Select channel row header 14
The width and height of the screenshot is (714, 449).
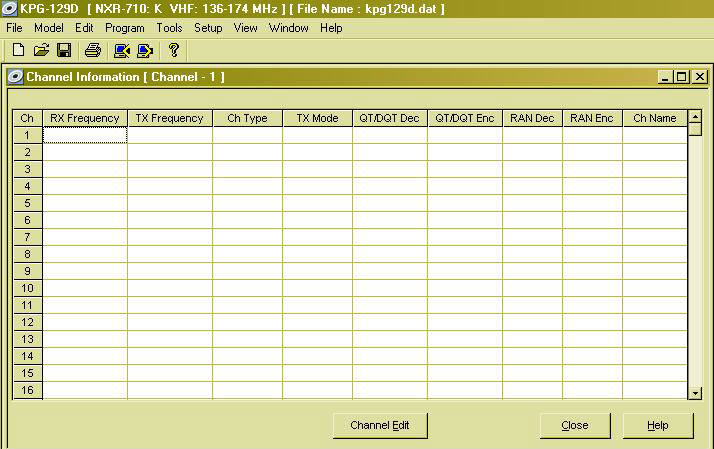tap(27, 356)
